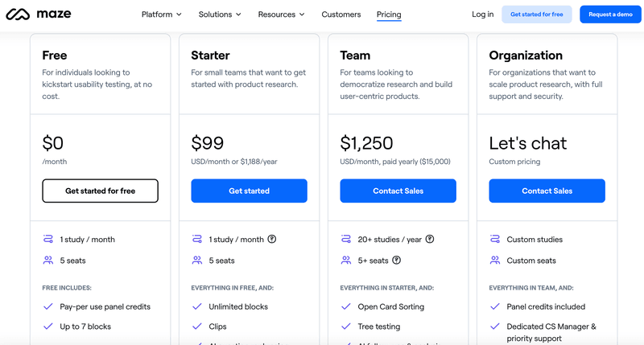
Task: Click help icon beside Starter study limit
Action: coord(272,239)
